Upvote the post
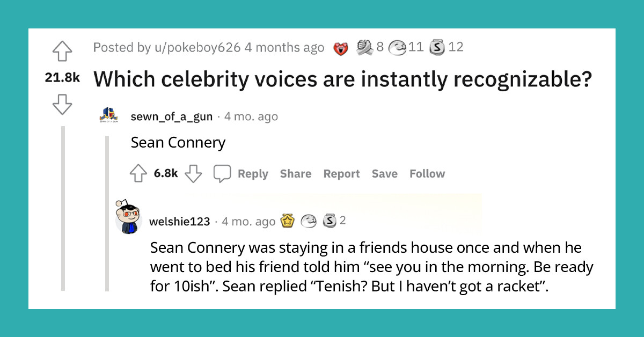Screen dimensions: 644x337 (62, 51)
